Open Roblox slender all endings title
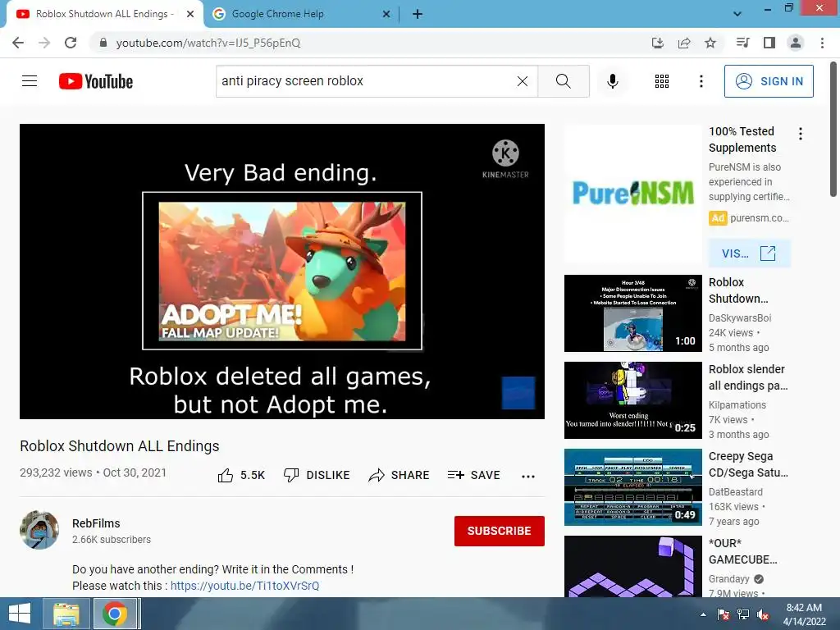840x630 pixels. click(x=748, y=377)
